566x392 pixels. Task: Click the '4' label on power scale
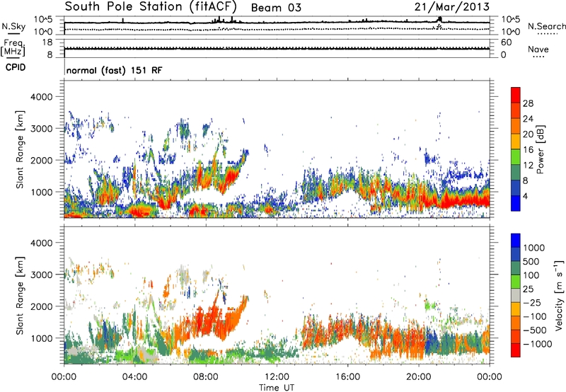tap(525, 196)
